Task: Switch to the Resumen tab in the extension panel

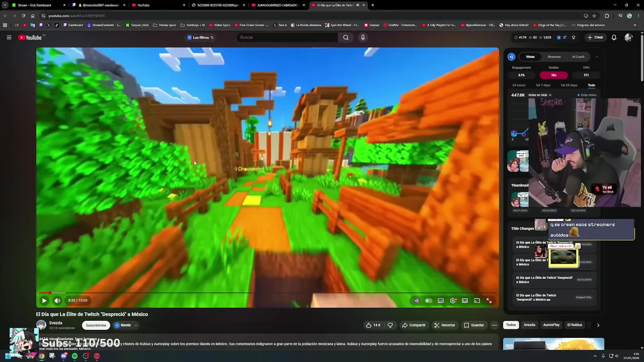Action: coord(554,57)
